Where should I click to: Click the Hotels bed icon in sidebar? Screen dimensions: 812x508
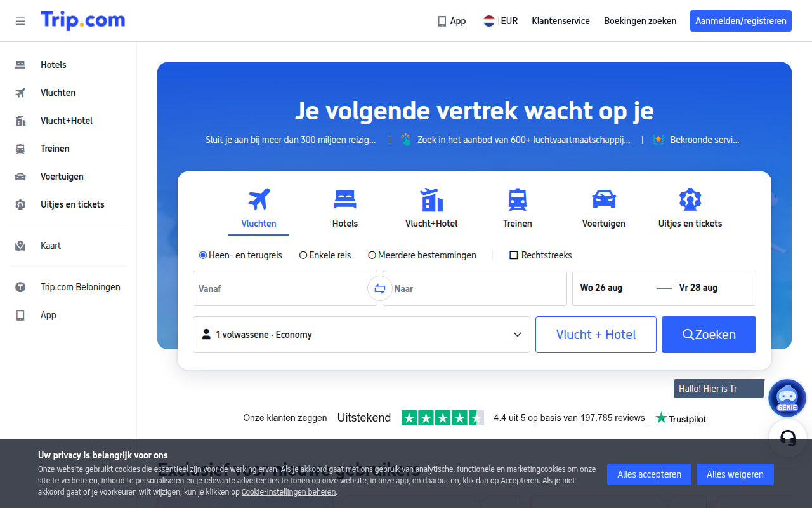pos(20,65)
